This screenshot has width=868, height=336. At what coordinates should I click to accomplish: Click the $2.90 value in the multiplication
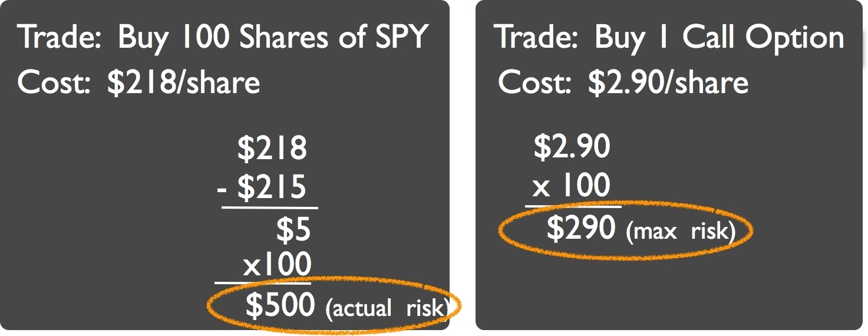[572, 147]
